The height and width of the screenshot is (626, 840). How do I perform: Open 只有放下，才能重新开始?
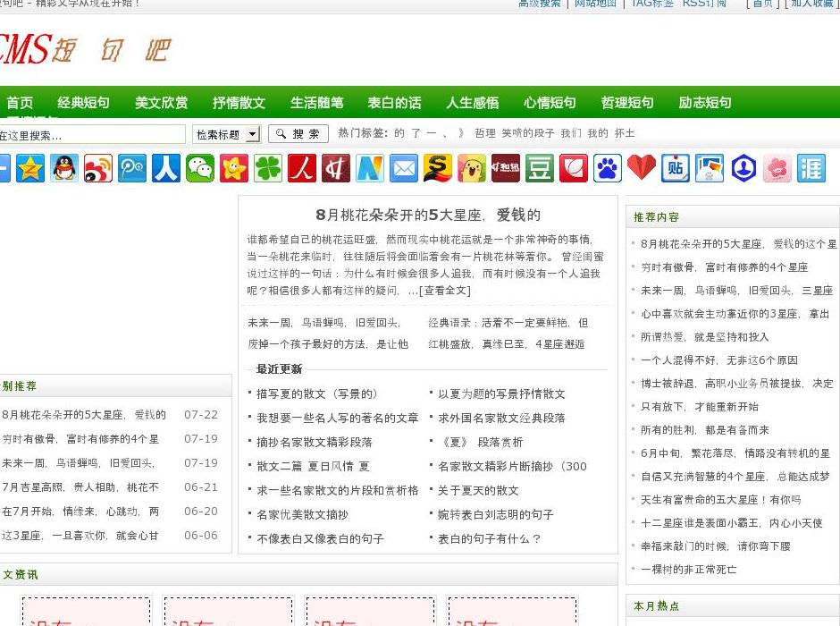coord(700,406)
